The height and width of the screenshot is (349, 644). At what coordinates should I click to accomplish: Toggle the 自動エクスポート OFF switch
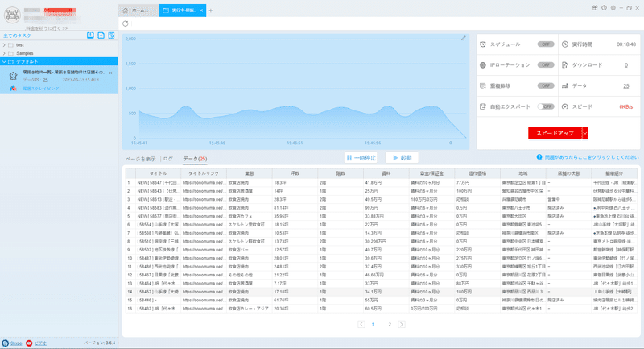click(x=546, y=106)
